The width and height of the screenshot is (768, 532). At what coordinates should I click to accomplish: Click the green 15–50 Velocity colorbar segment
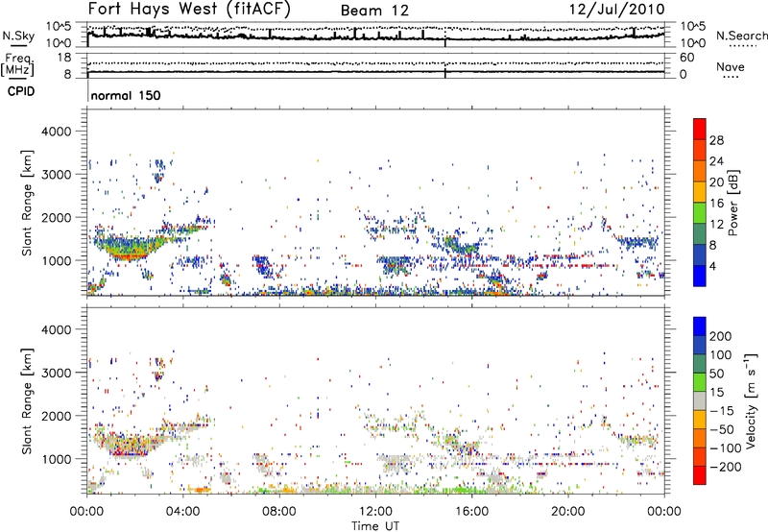point(700,382)
